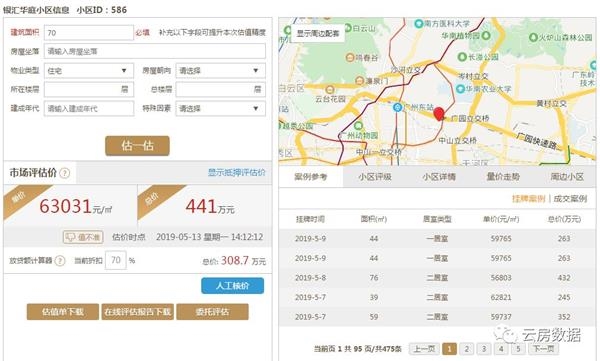Click the 鸣春谷 marker on the map
This screenshot has width=600, height=361.
pos(350,58)
